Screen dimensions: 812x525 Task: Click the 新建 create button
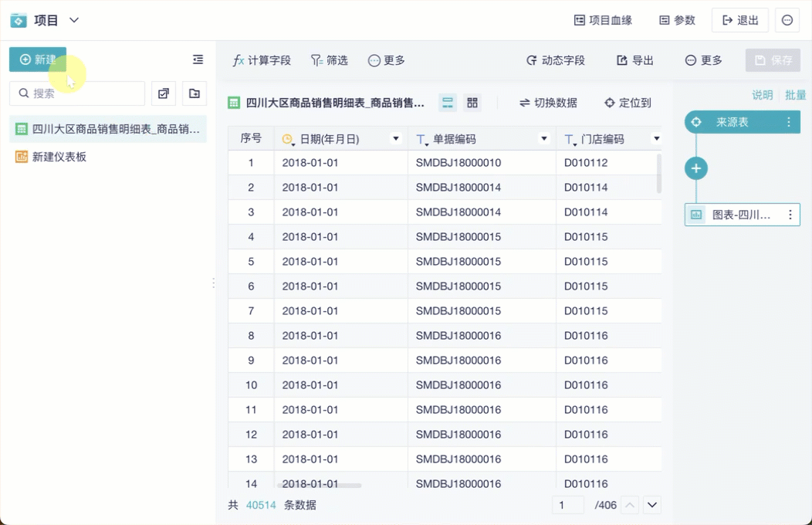37,59
